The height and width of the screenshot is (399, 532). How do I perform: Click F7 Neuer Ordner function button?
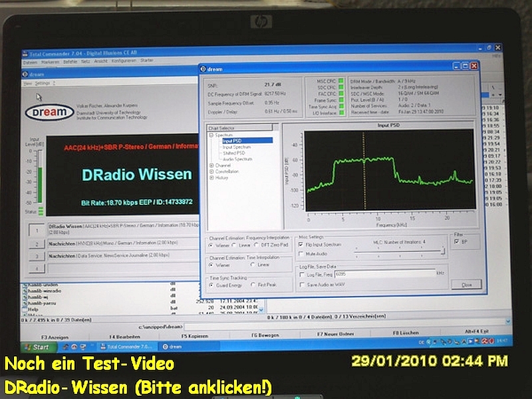click(335, 334)
